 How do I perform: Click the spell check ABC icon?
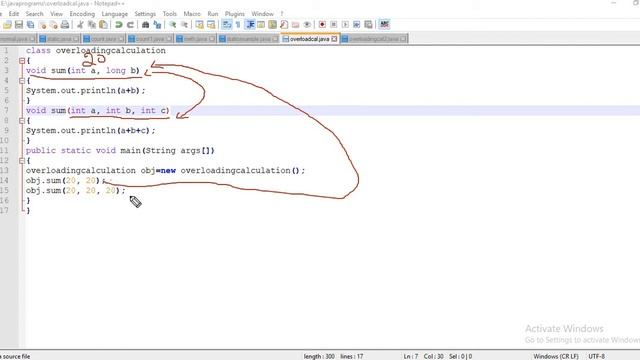click(384, 24)
